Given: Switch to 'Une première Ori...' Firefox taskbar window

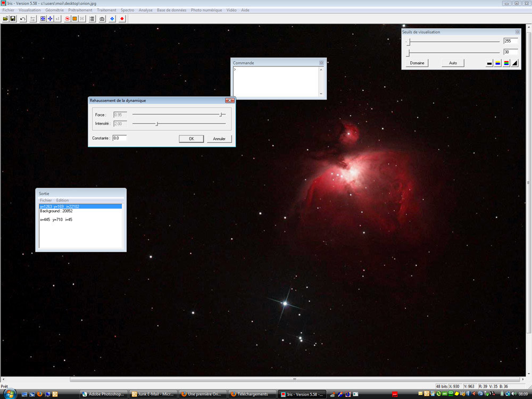Looking at the screenshot, I should [x=203, y=394].
